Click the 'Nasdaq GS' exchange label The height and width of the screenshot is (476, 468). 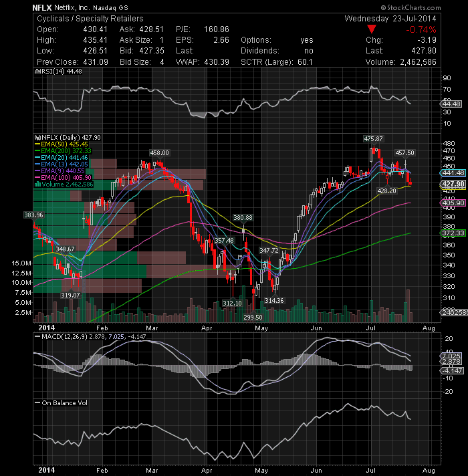pos(110,8)
